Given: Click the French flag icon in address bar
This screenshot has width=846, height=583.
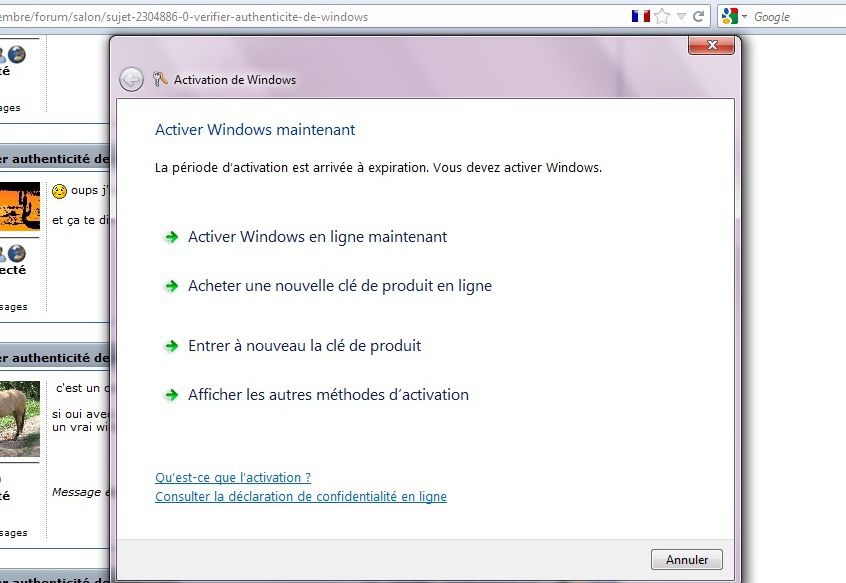Looking at the screenshot, I should [x=641, y=16].
